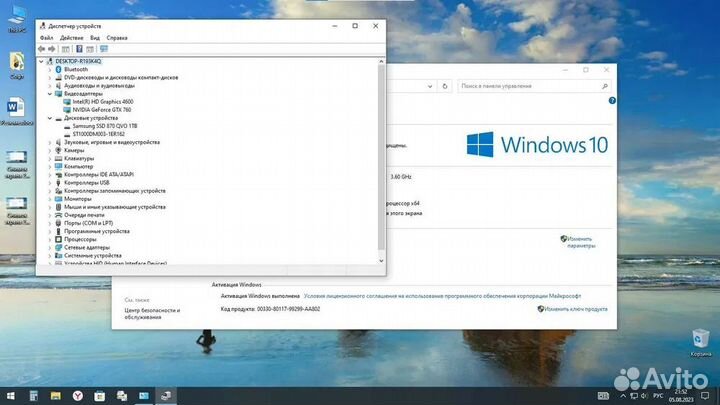This screenshot has width=720, height=405.
Task: Click the scan hardware monitor toolbar icon
Action: tap(104, 48)
